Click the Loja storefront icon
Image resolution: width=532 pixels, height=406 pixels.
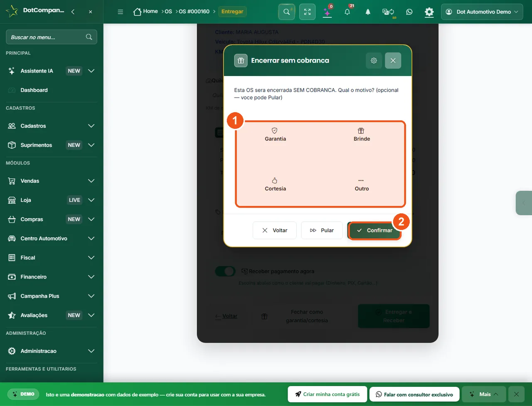coord(12,200)
